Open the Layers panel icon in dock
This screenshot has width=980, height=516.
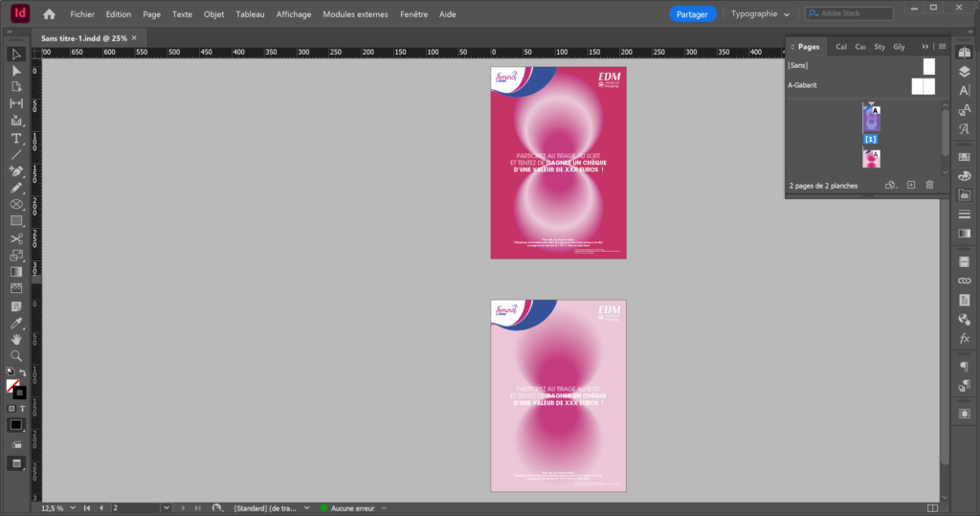coord(964,72)
